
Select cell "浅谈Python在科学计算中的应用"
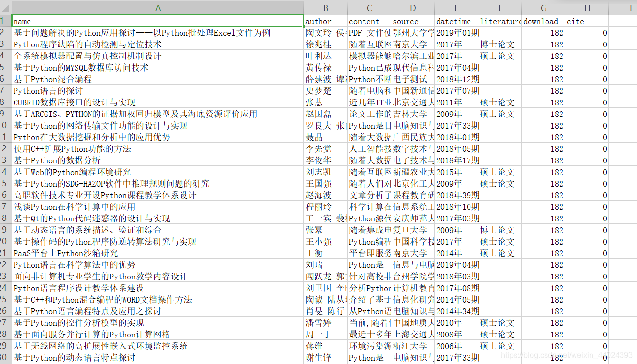158,207
